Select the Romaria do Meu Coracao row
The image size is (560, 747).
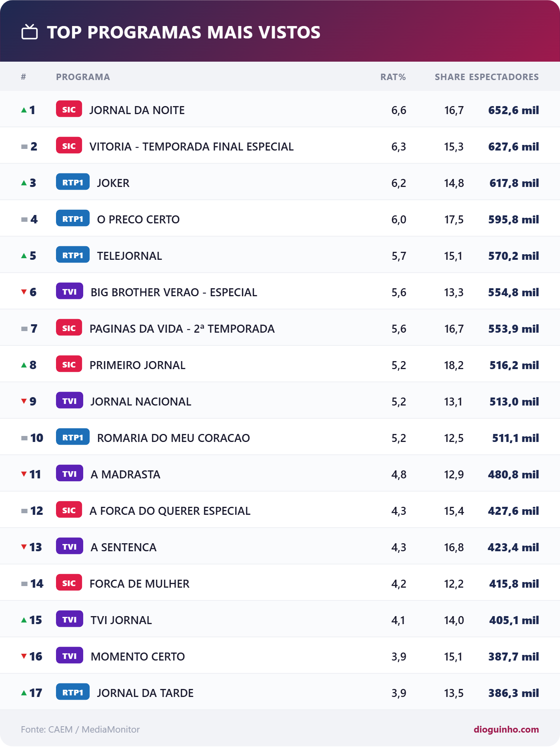[280, 437]
